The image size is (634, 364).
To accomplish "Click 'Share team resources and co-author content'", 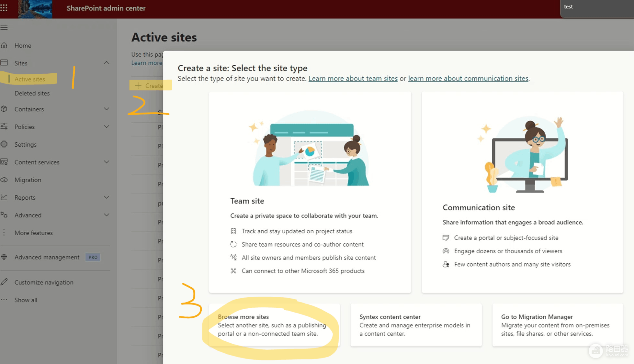I will [302, 244].
